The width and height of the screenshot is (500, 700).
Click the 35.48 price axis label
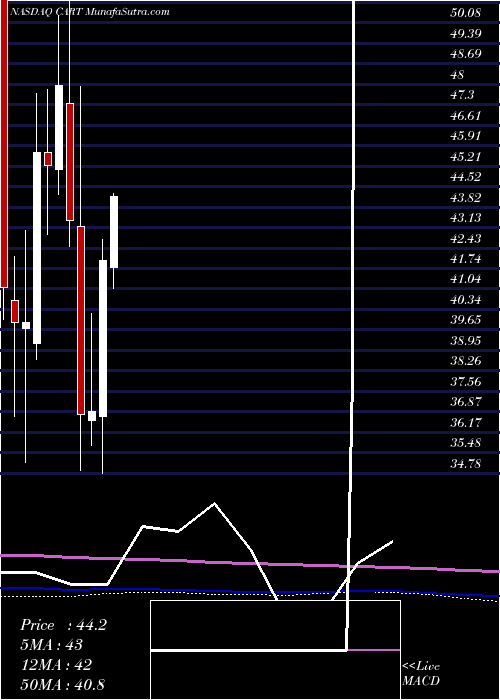pyautogui.click(x=465, y=443)
